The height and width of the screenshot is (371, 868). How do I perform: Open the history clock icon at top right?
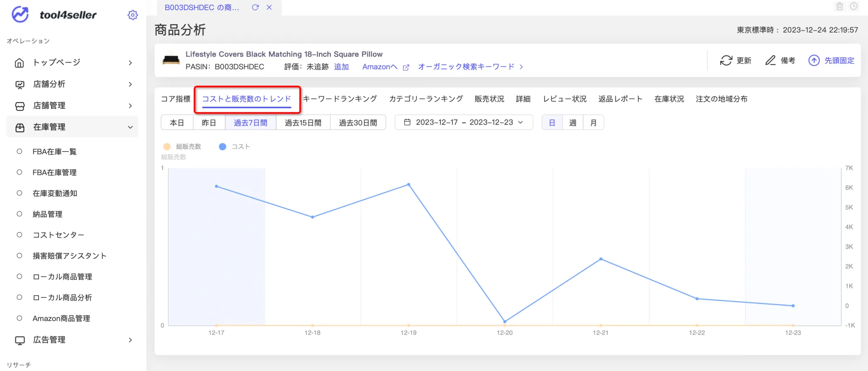click(x=854, y=6)
